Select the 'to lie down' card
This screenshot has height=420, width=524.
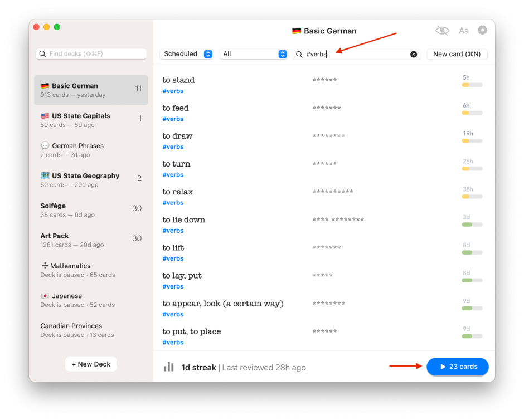coord(324,225)
